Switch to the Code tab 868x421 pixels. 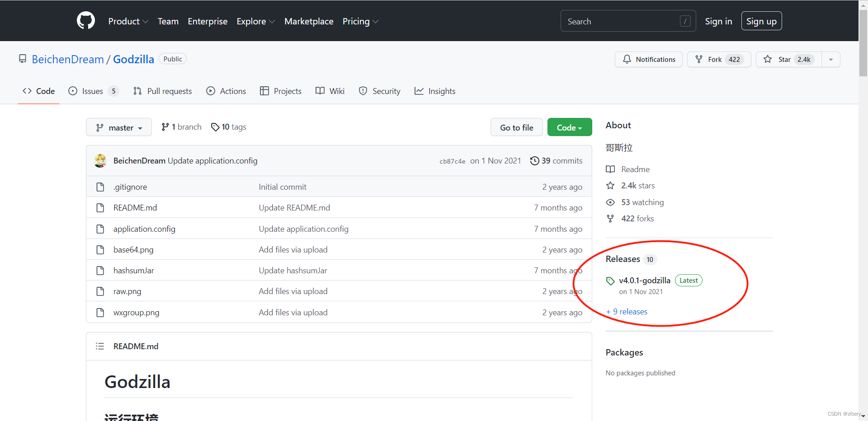[x=39, y=91]
